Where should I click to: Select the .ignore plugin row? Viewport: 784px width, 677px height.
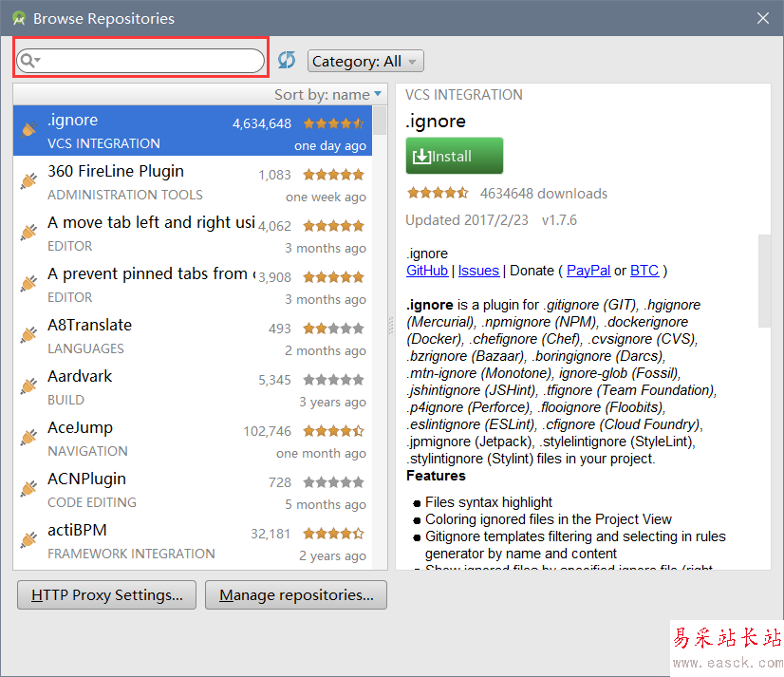pos(193,131)
